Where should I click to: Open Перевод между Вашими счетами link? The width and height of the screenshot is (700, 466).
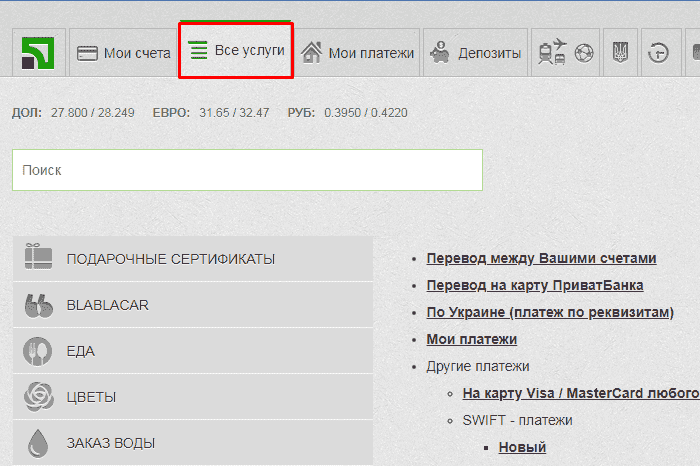coord(541,258)
